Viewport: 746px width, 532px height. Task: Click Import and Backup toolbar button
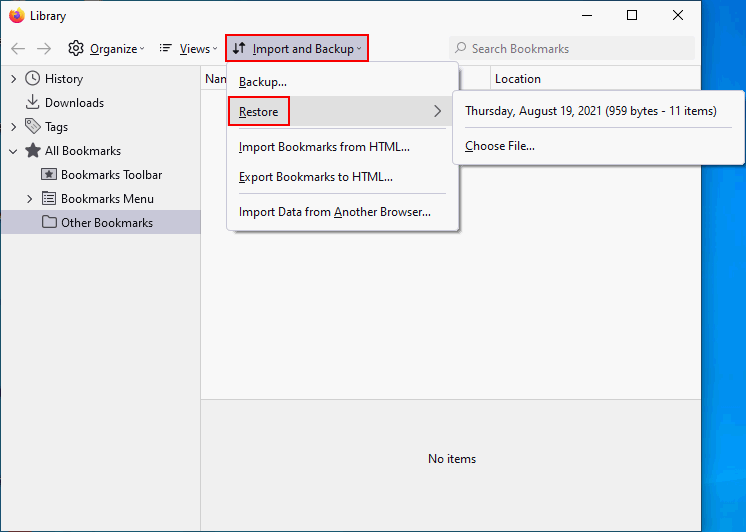point(297,49)
